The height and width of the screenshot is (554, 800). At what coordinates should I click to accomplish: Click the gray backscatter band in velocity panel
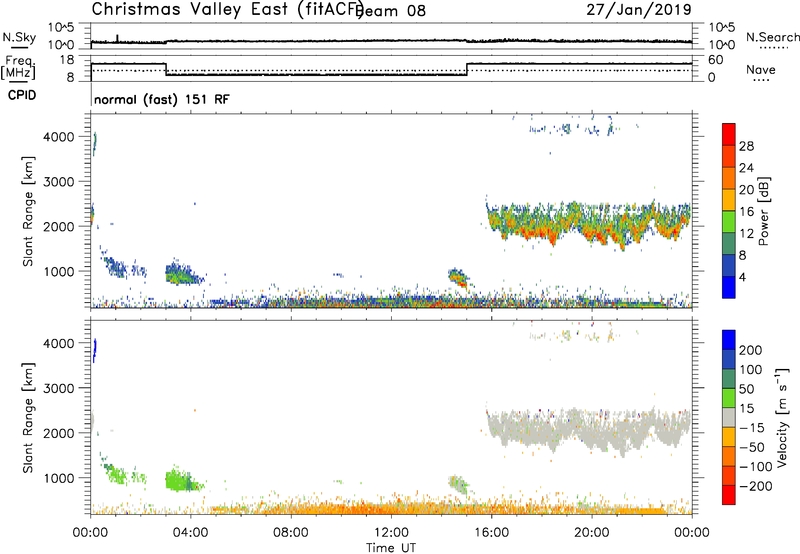tap(587, 430)
